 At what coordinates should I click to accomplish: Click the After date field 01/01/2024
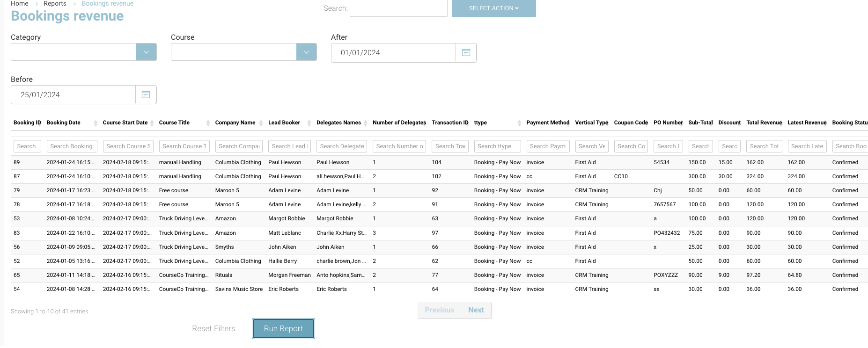pyautogui.click(x=393, y=53)
